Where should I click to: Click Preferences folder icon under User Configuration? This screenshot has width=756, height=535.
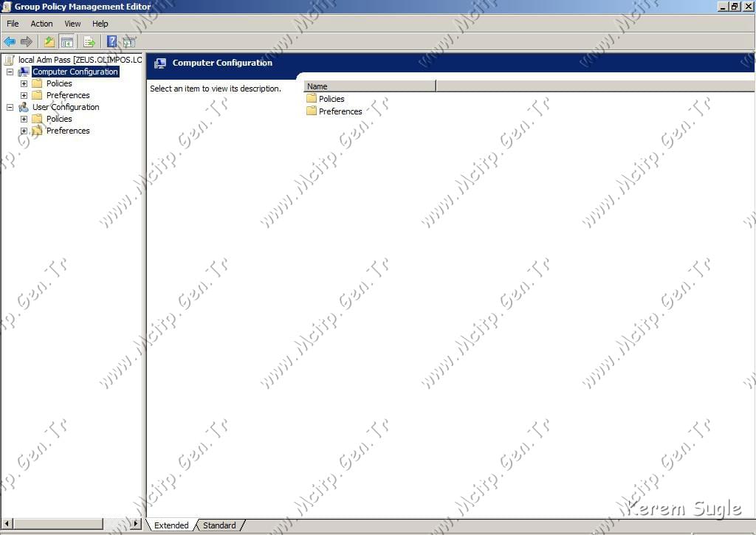[37, 131]
